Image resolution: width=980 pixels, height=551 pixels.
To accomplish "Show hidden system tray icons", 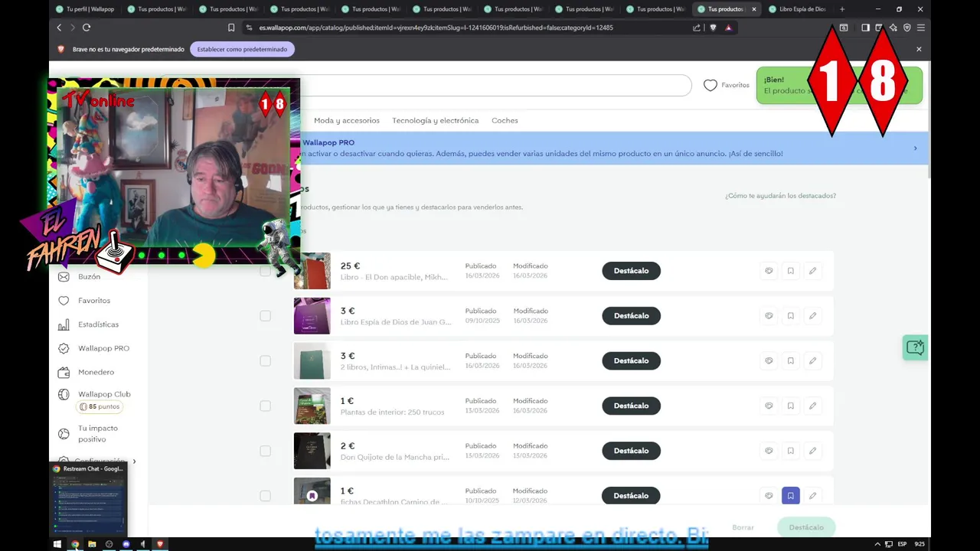I will (877, 544).
